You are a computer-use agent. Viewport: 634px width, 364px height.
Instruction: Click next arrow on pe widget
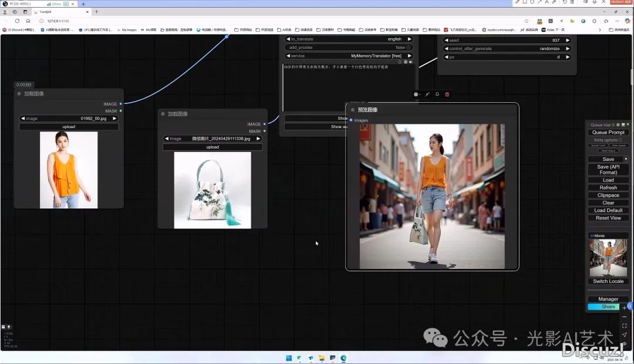click(568, 57)
